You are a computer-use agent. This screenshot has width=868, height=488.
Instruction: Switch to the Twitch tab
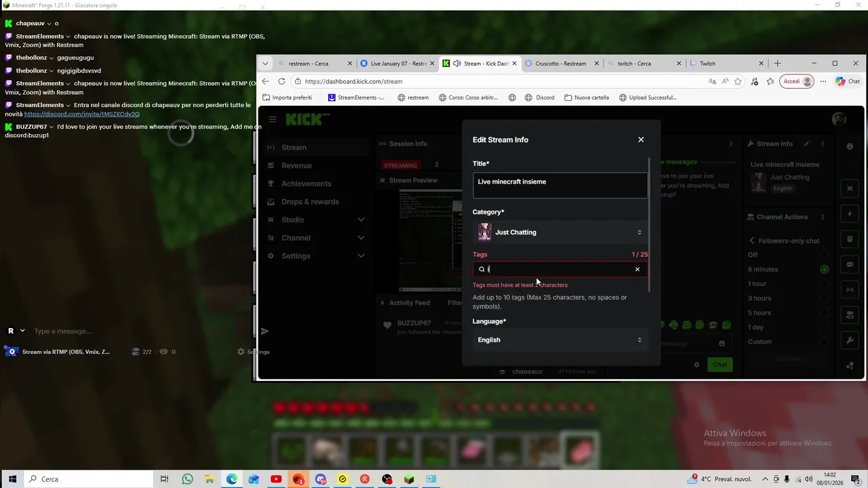[726, 63]
